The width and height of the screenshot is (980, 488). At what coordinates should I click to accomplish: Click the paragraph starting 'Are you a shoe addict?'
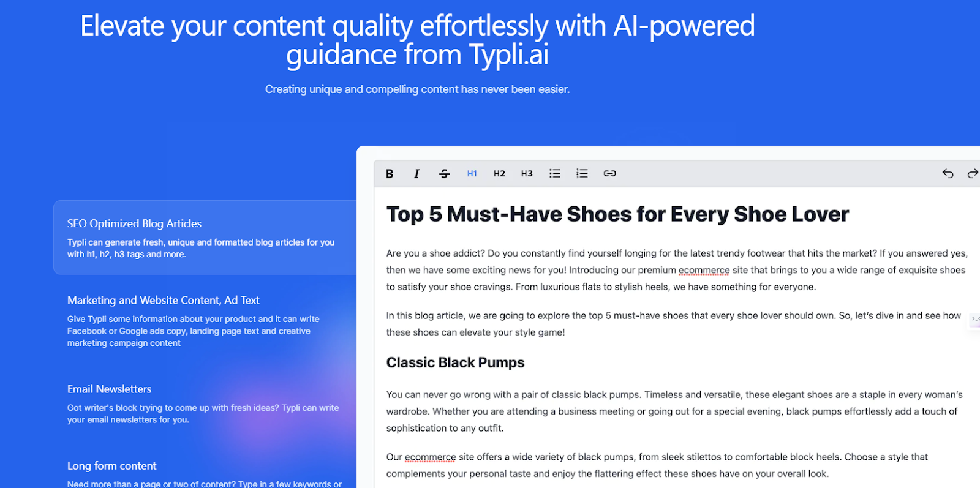[677, 270]
